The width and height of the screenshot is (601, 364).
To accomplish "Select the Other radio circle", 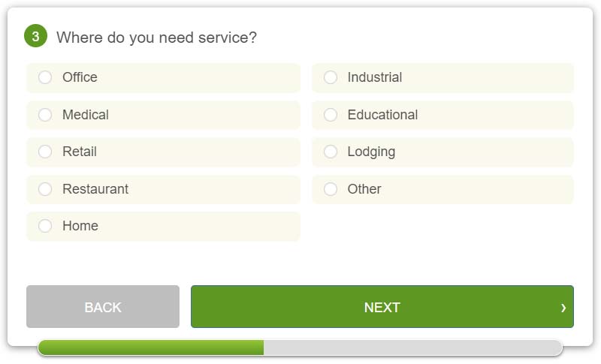I will pos(331,189).
